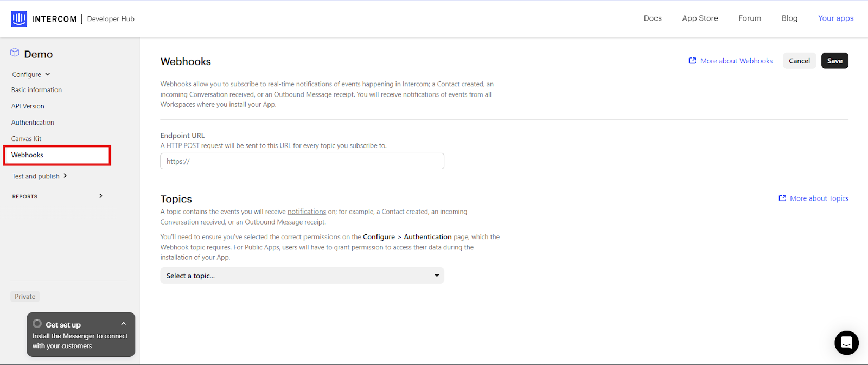Open App Store in the top navigation
Image resolution: width=868 pixels, height=365 pixels.
coord(700,18)
